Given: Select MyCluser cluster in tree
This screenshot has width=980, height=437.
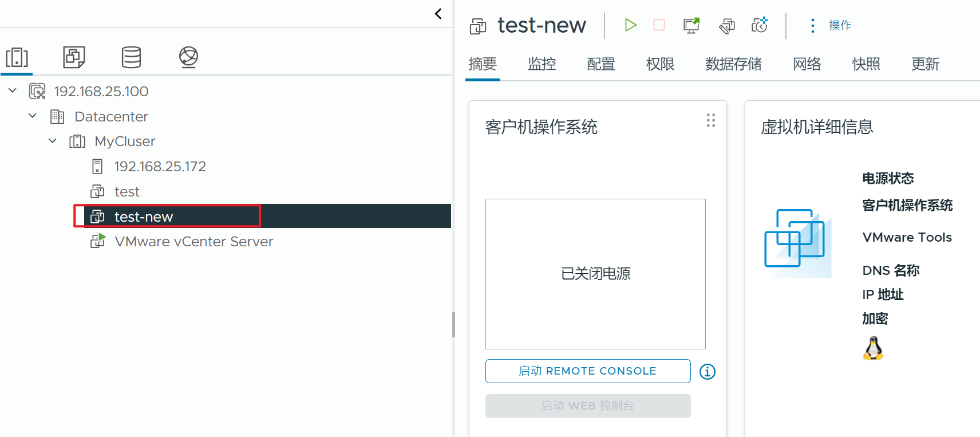Looking at the screenshot, I should (x=125, y=141).
